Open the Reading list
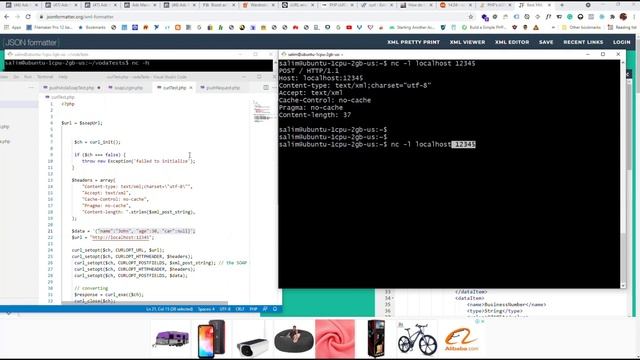Screen dimensions: 640x360 coord(622,27)
